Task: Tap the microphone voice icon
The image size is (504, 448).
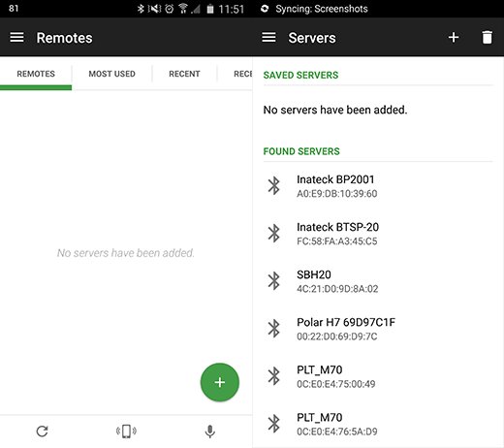Action: click(x=210, y=432)
